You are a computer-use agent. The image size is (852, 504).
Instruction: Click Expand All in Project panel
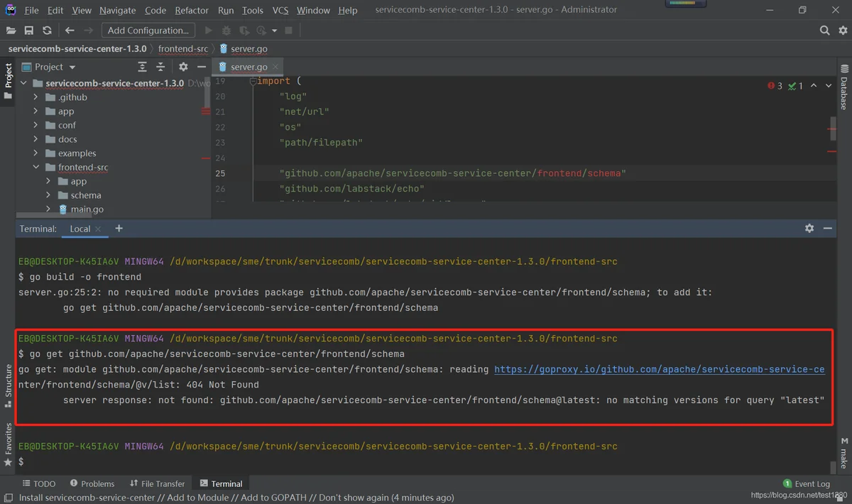[x=142, y=67]
